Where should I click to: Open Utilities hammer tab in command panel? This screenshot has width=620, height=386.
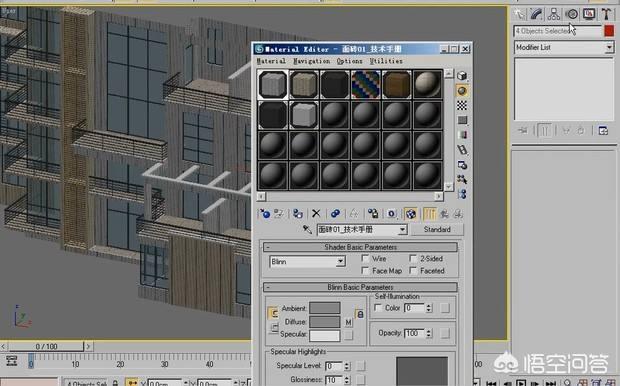tap(606, 14)
